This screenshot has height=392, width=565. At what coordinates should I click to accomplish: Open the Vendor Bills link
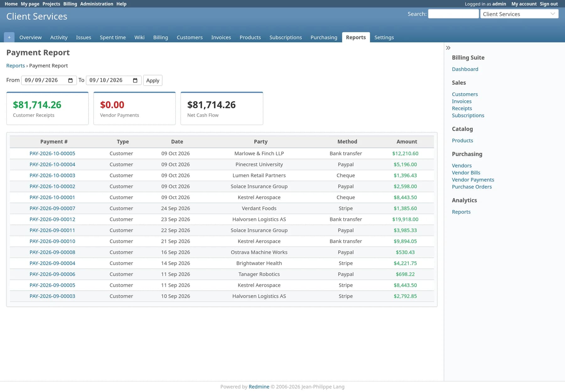(x=466, y=172)
